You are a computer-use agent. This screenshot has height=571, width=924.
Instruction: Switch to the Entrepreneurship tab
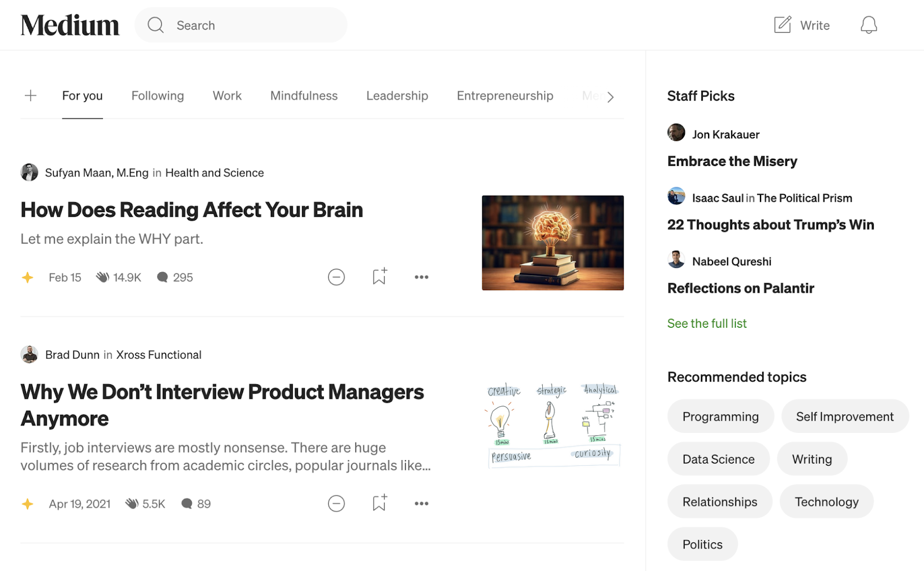pyautogui.click(x=505, y=95)
